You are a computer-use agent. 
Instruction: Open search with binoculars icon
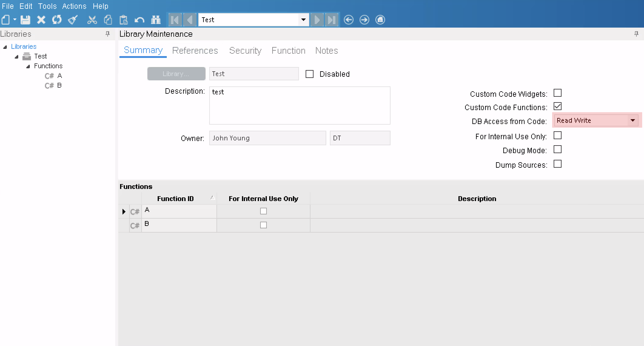pos(156,20)
